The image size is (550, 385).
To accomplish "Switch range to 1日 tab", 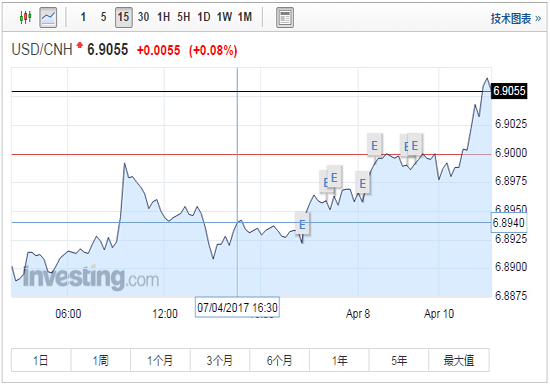I will point(41,360).
